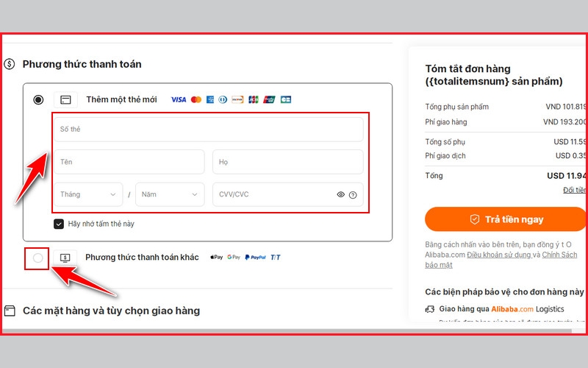Click the 'Phí giao hàng' row label
This screenshot has width=588, height=368.
click(446, 122)
